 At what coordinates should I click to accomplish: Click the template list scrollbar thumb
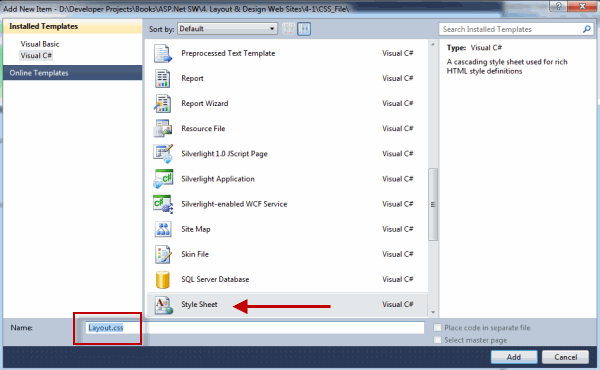(433, 204)
